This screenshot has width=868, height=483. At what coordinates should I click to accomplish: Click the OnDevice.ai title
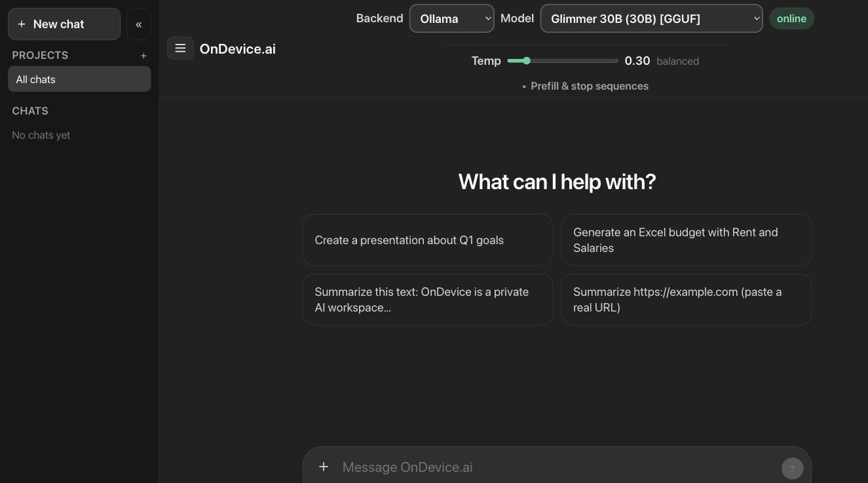(x=237, y=49)
